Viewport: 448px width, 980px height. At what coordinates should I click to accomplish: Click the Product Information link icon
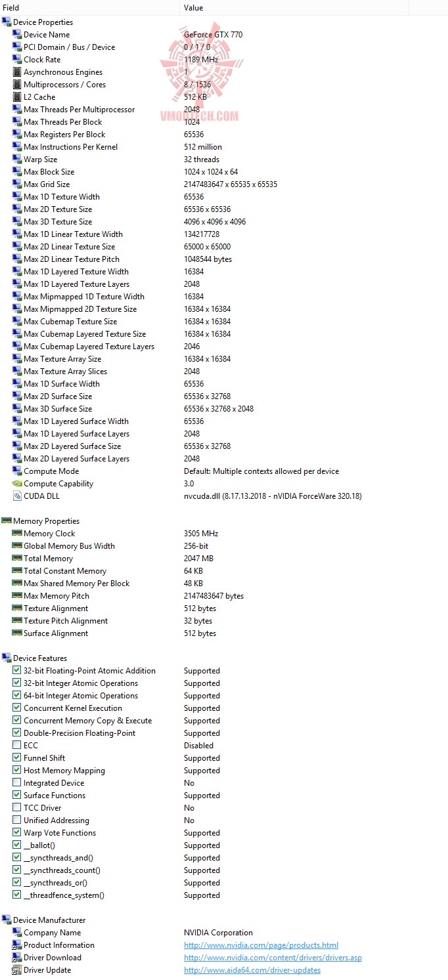coord(17,945)
